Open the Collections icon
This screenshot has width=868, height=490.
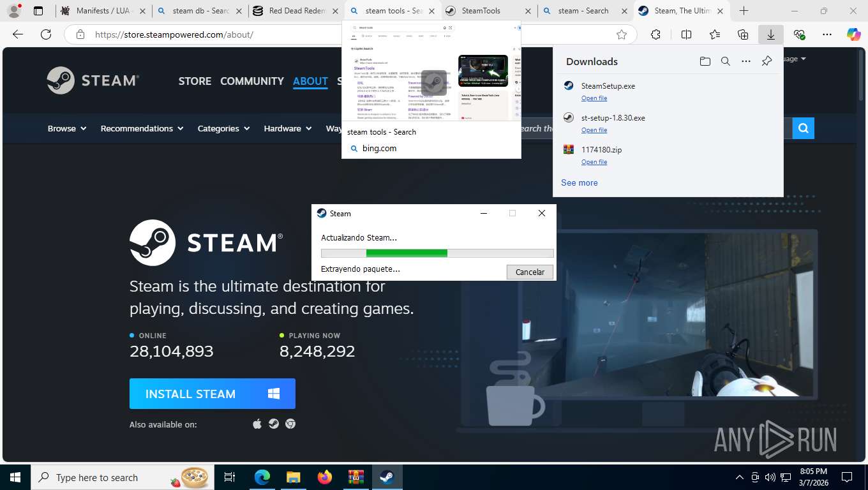743,34
